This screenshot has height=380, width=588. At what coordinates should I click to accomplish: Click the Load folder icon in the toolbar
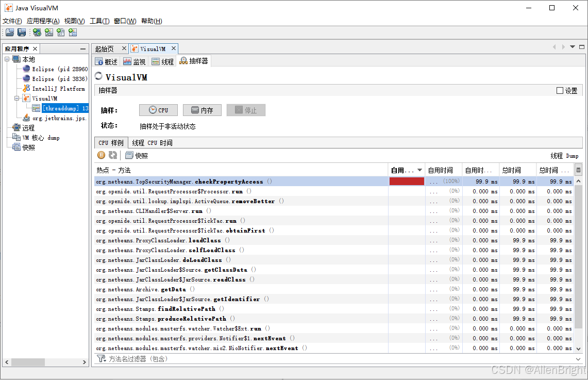(10, 32)
